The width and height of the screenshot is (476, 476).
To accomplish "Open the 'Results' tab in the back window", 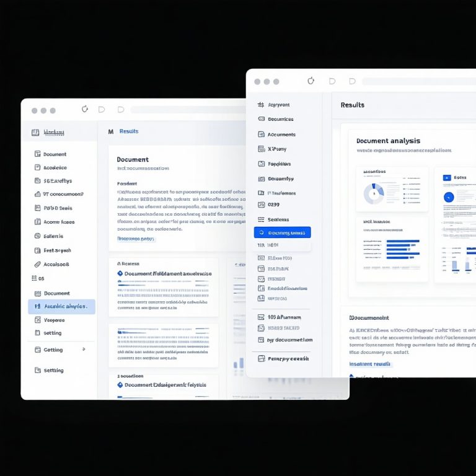I will point(129,131).
